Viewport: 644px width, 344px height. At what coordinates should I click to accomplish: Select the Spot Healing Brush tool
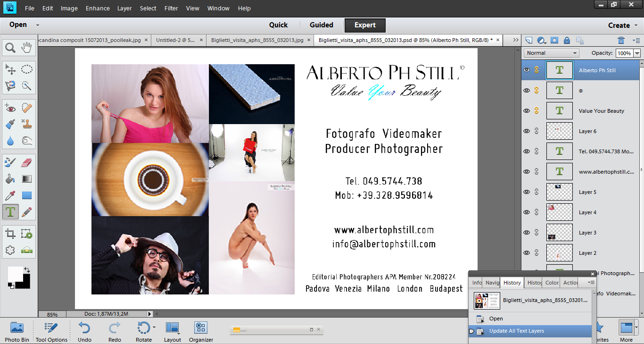pos(27,108)
